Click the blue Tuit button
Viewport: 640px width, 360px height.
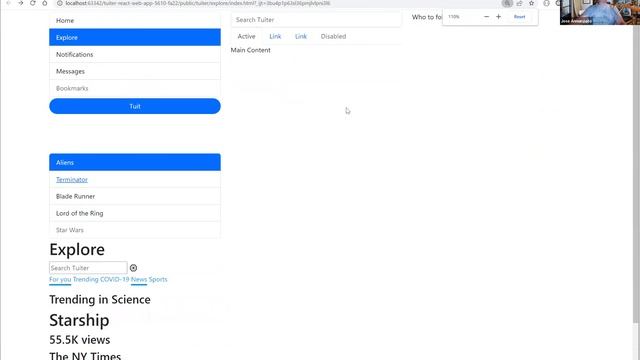coord(135,106)
